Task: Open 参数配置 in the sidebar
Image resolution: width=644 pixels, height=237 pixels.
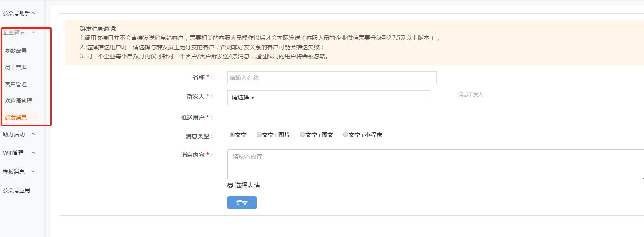Action: (16, 51)
